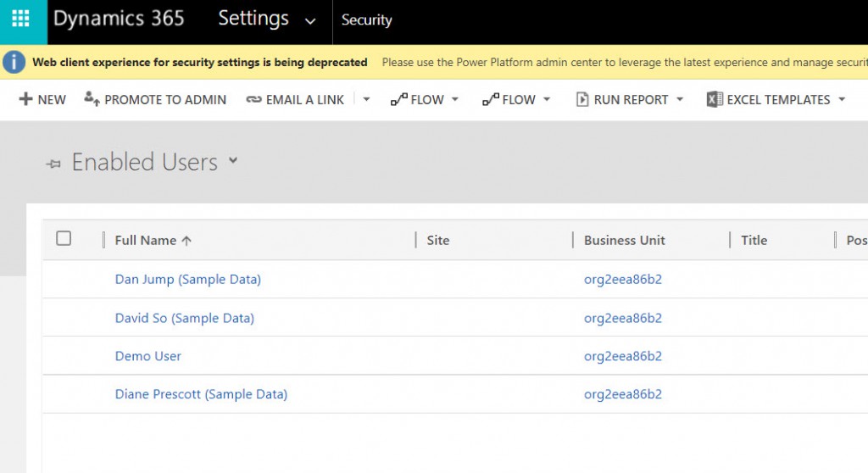Expand the chevron next to Settings

(310, 21)
